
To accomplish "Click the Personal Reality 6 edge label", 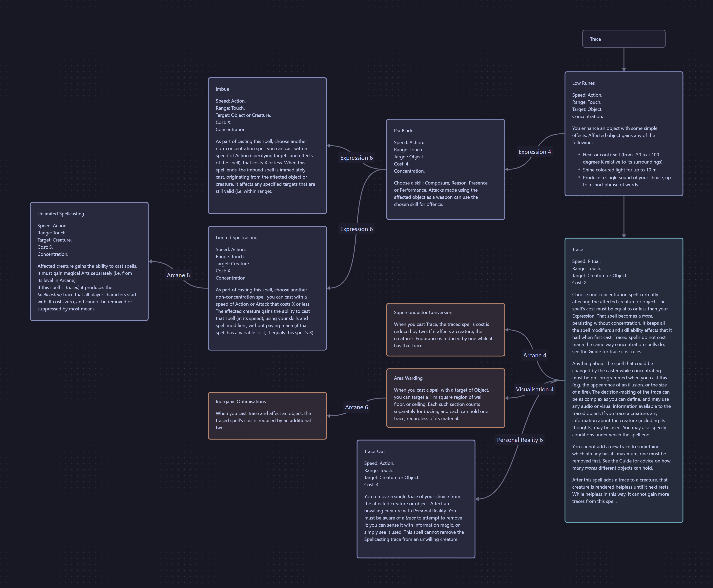I will click(519, 440).
